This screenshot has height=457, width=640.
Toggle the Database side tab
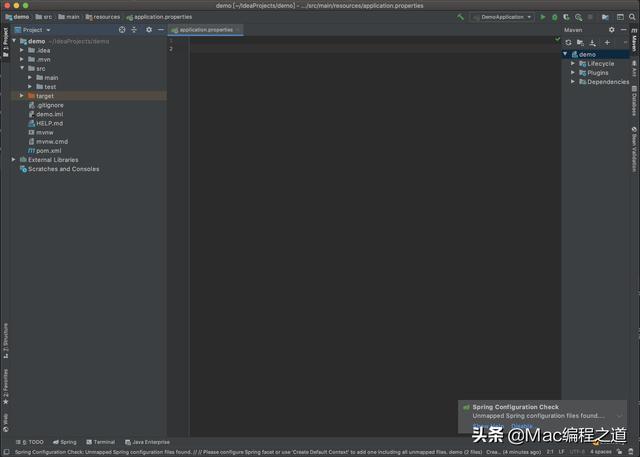pyautogui.click(x=634, y=101)
